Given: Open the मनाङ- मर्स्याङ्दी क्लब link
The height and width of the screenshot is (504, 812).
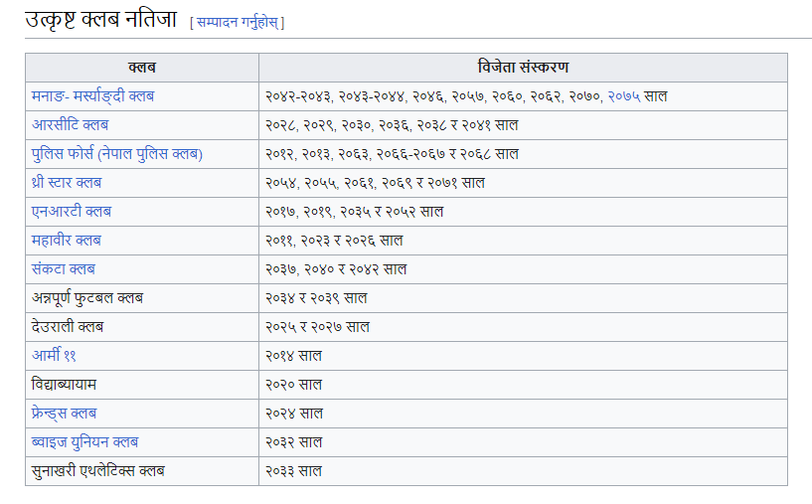Looking at the screenshot, I should point(92,96).
